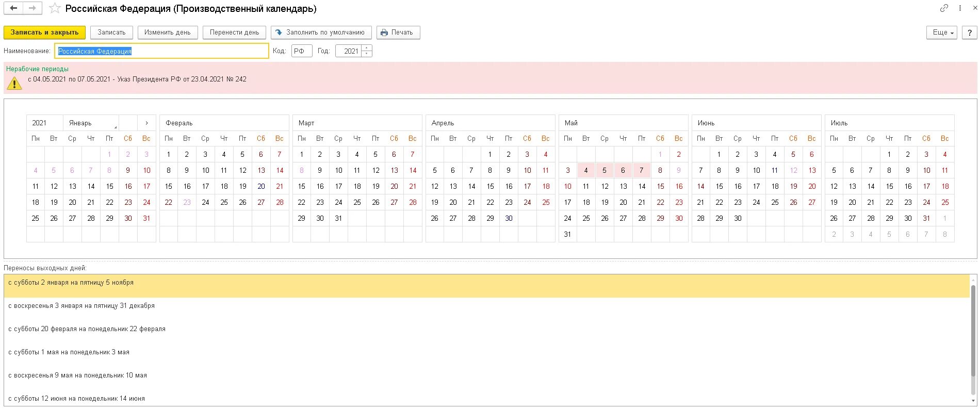Select highlighted May 4 cell
980x409 pixels.
coord(586,170)
